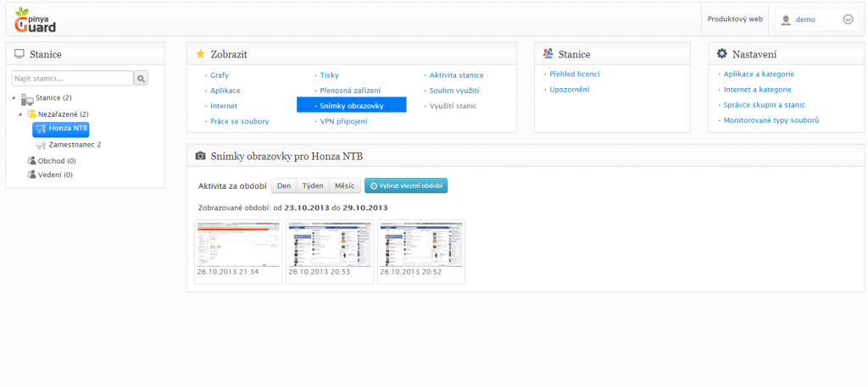The width and height of the screenshot is (868, 387).
Task: Focus the Najít stanici search field
Action: [73, 79]
